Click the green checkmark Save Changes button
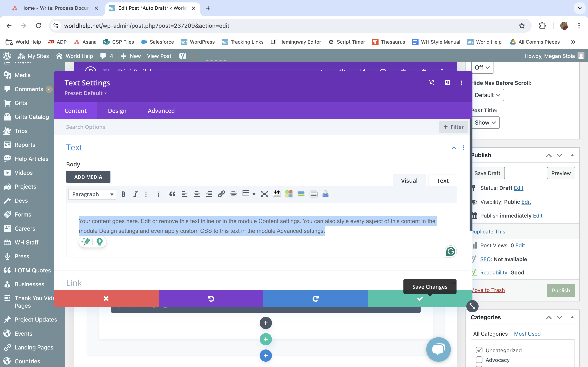588x367 pixels. (420, 298)
